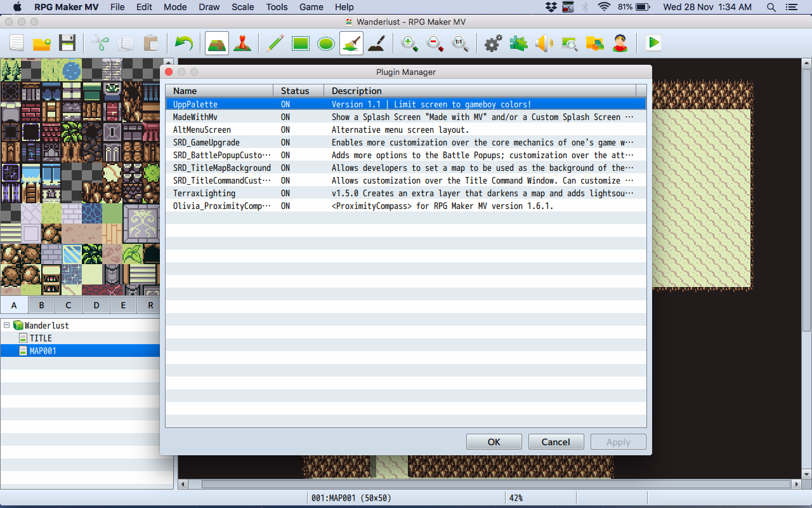Screen dimensions: 812x508
Task: Select MAP001 in the map tree
Action: (80, 351)
